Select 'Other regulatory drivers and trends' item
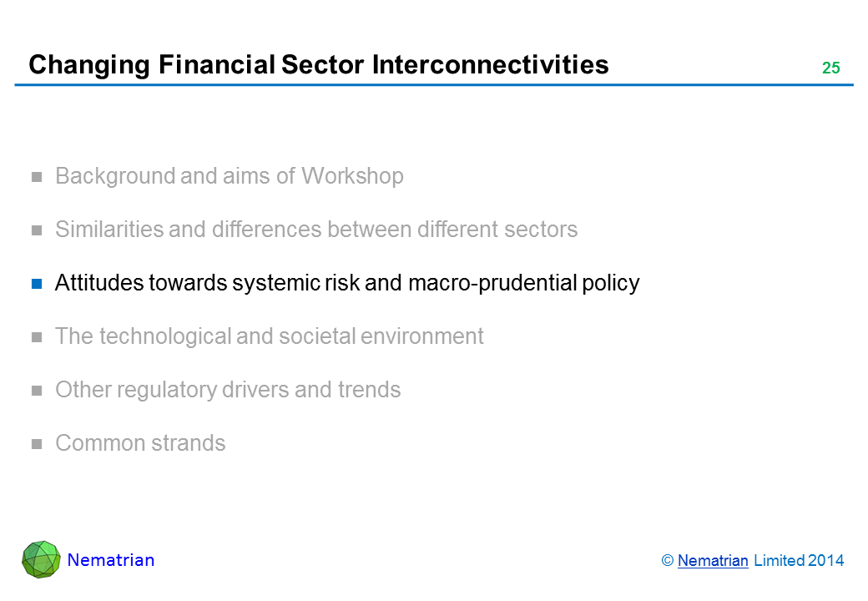This screenshot has height=601, width=868. click(x=227, y=390)
